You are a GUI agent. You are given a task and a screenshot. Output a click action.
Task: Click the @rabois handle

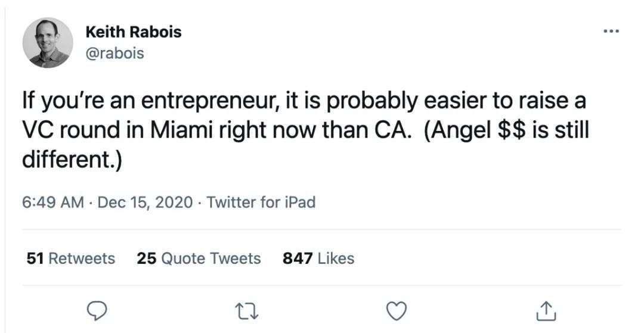pos(115,54)
